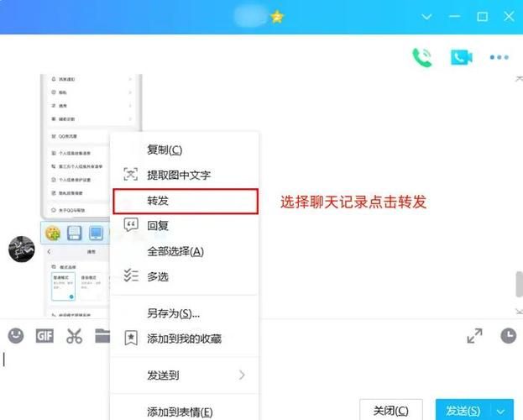Viewport: 523px width, 420px height.
Task: Click the emoji-plus icon on image toolbar
Action: click(53, 233)
